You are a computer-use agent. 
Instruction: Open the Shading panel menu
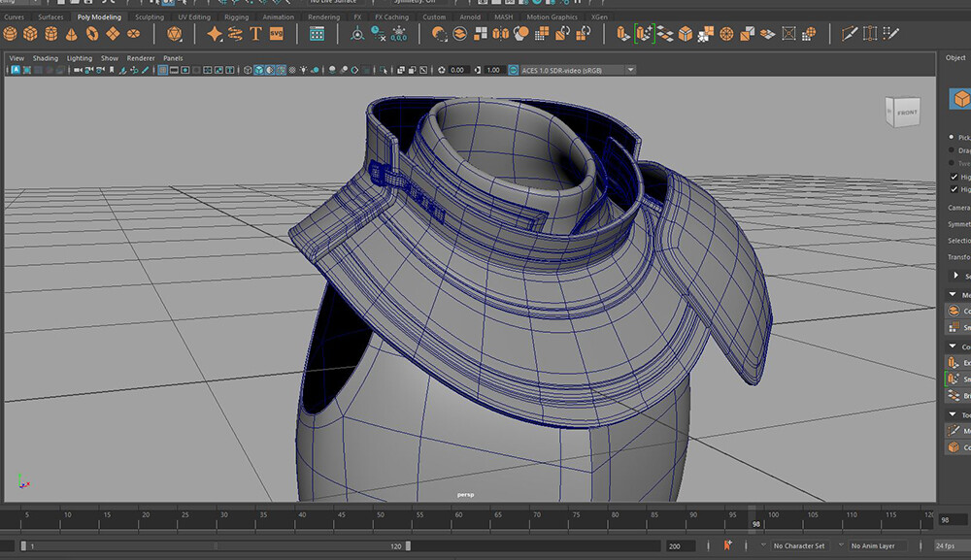pos(46,58)
